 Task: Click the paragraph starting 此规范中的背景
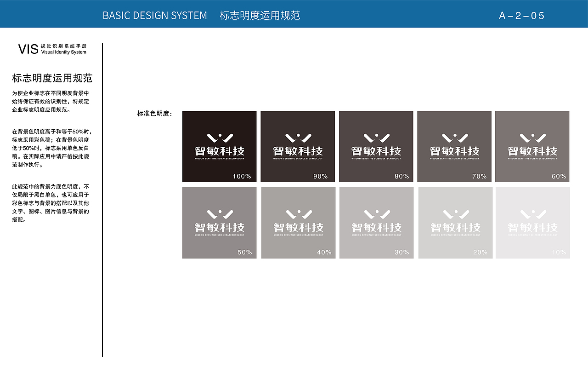coord(51,203)
